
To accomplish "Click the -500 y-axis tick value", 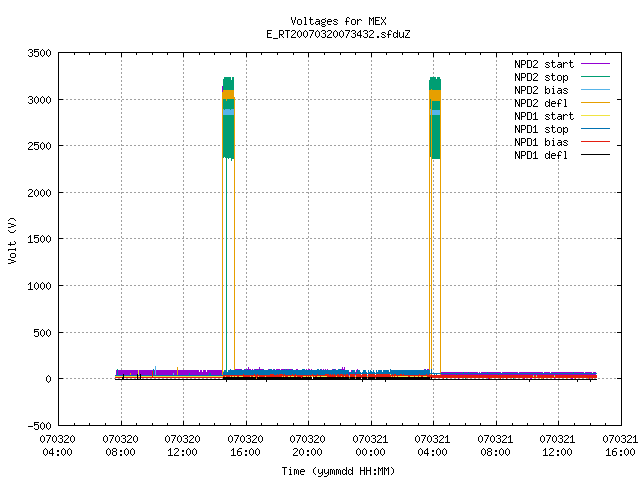I will pyautogui.click(x=39, y=426).
